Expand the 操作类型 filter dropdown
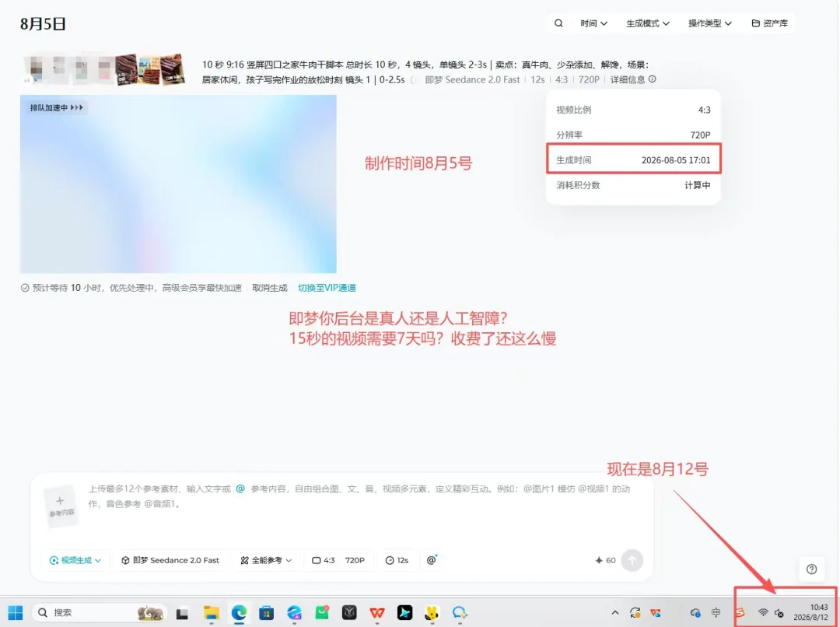840x627 pixels. coord(710,23)
